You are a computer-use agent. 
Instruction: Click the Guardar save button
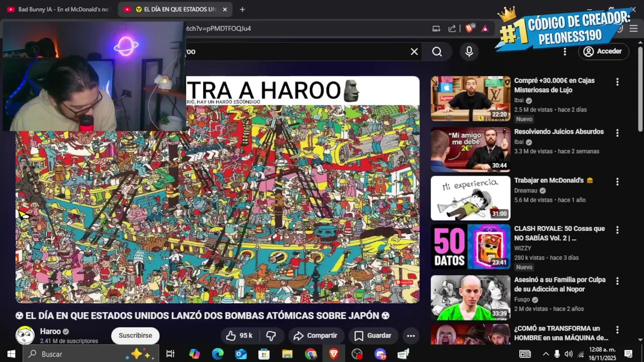(x=372, y=335)
